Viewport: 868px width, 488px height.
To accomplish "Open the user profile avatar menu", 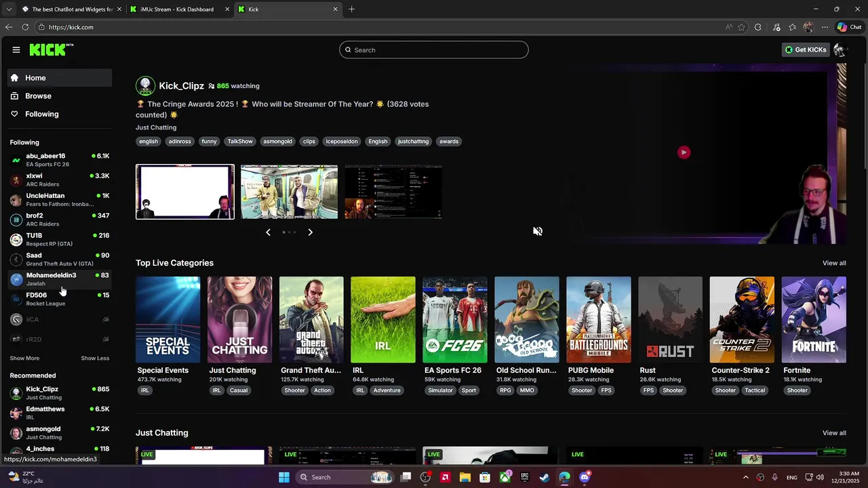I will tap(840, 49).
